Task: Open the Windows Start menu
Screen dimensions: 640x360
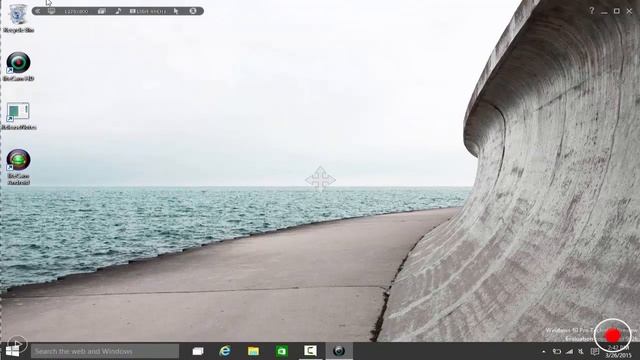Action: 13,351
